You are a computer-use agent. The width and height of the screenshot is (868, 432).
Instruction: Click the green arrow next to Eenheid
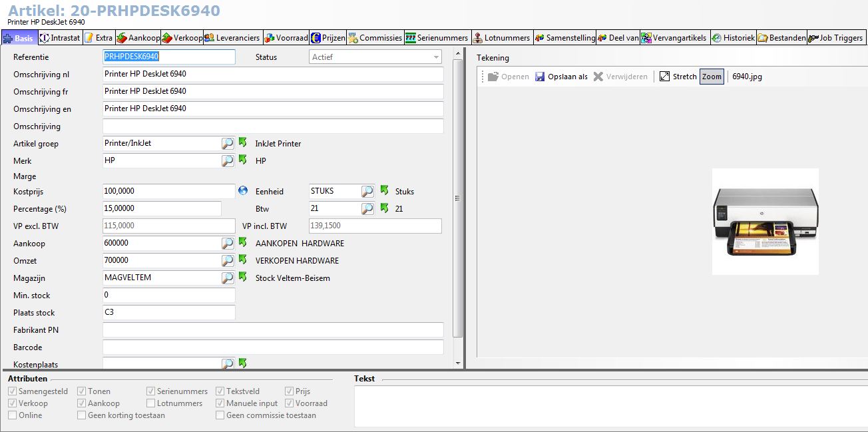point(385,190)
